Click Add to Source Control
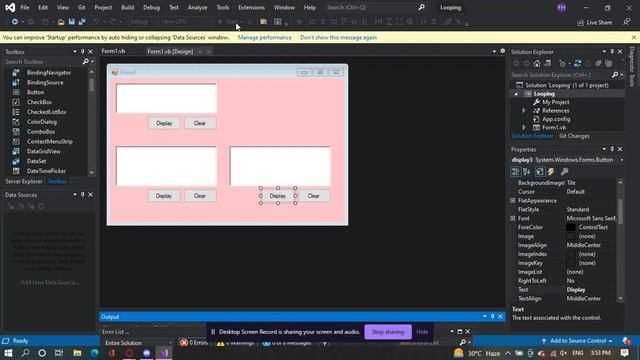This screenshot has width=640, height=360. coord(577,341)
